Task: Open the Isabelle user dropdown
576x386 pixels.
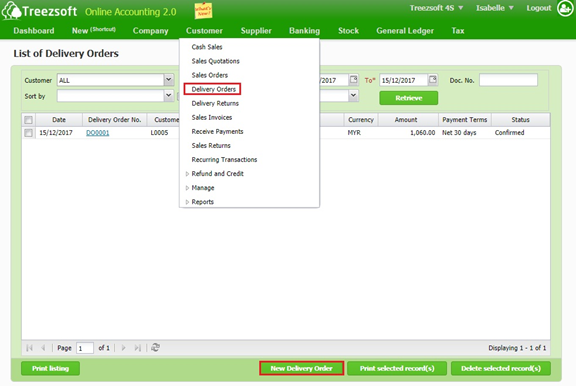Action: pos(494,8)
